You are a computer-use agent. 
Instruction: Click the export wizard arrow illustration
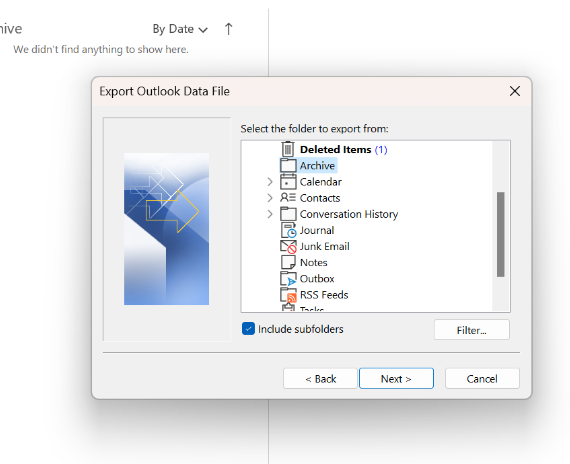pyautogui.click(x=166, y=229)
